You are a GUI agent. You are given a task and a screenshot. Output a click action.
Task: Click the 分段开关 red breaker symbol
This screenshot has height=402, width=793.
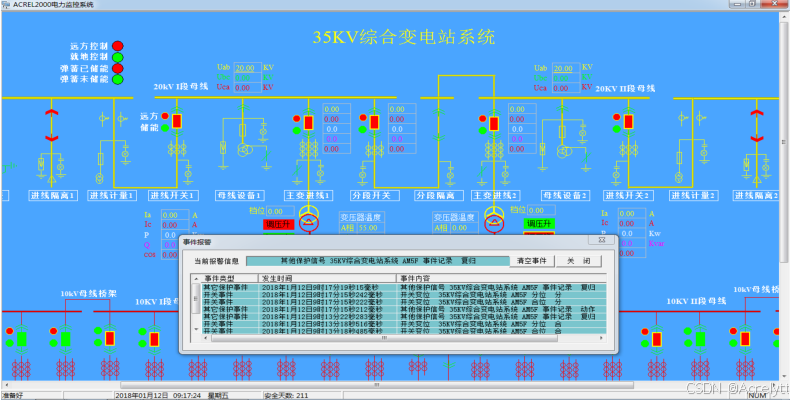(x=374, y=122)
